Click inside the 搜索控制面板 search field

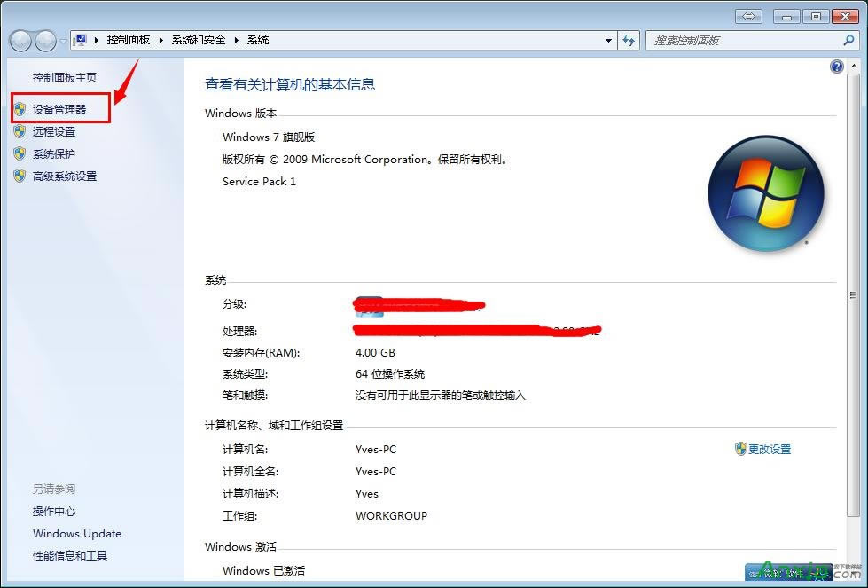pos(740,40)
